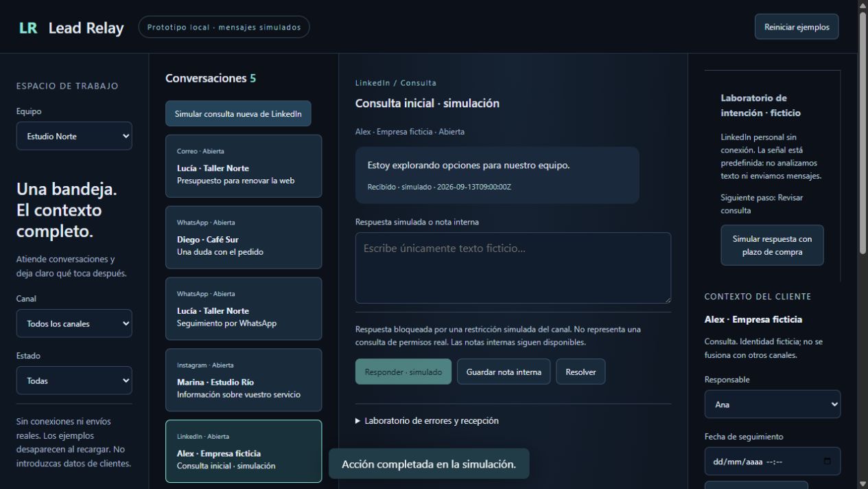Click Simular consulta nueva de LinkedIn

(x=238, y=114)
